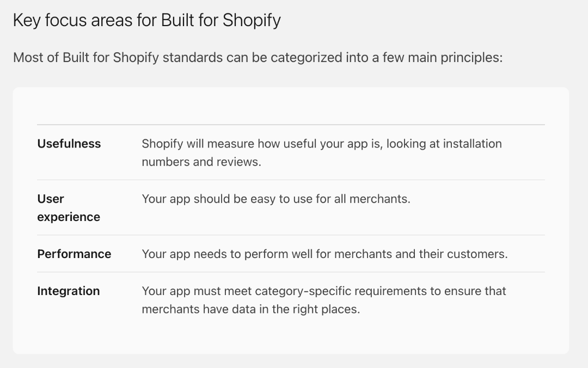Image resolution: width=588 pixels, height=368 pixels.
Task: Click the "numbers and reviews." line
Action: coord(201,162)
